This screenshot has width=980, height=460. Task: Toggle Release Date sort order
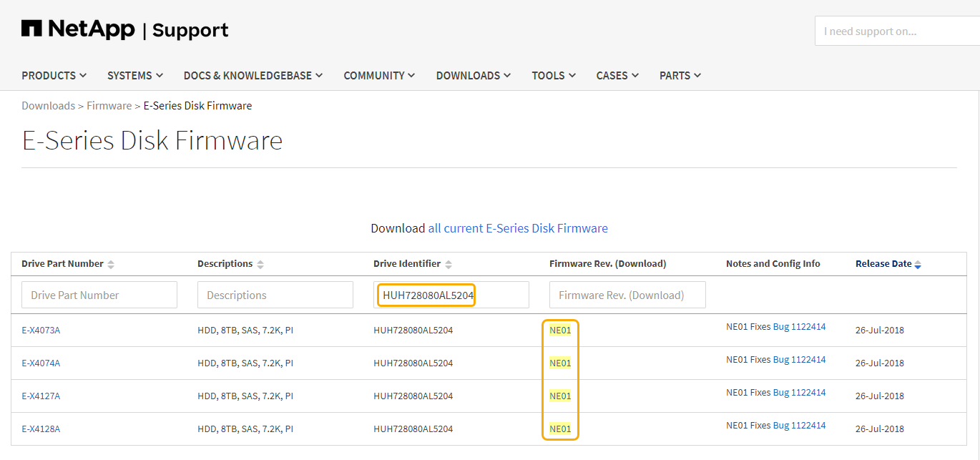pos(918,264)
